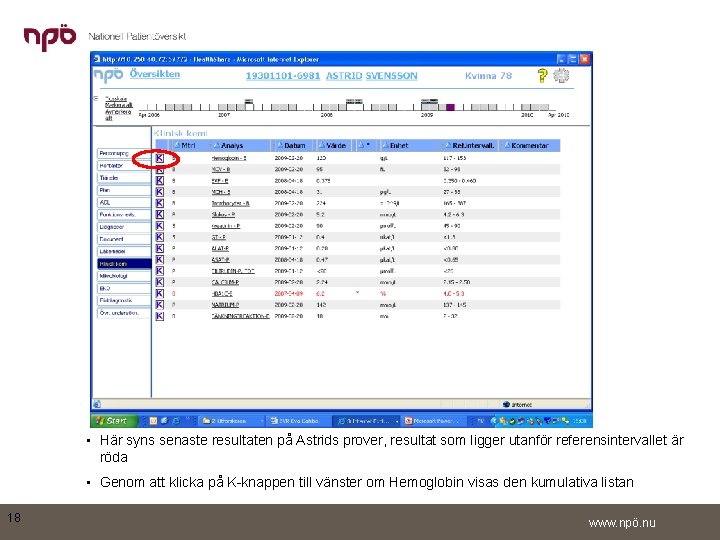Click the page icon in IE status bar
The width and height of the screenshot is (720, 540).
coord(97,404)
